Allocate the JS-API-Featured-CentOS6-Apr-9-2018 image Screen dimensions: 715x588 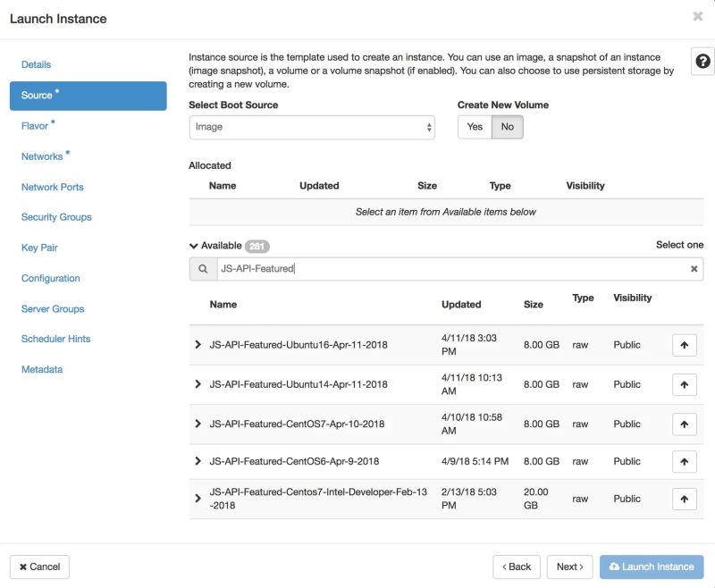(684, 461)
